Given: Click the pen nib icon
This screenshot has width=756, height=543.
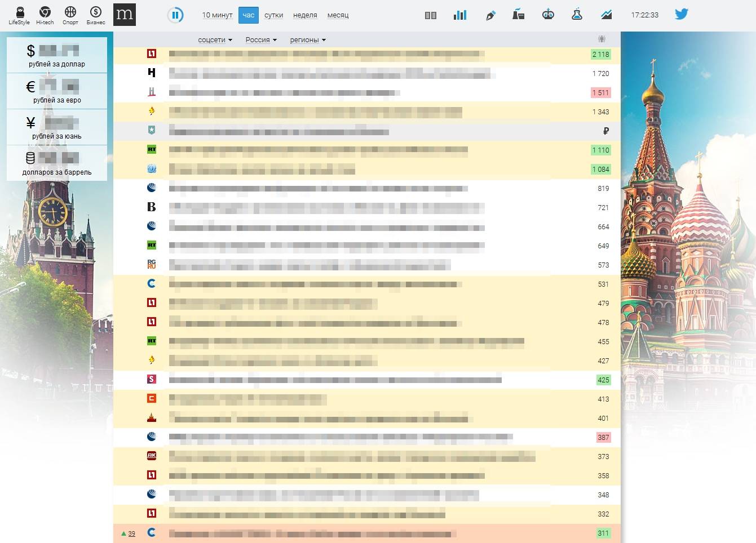Looking at the screenshot, I should (x=490, y=15).
